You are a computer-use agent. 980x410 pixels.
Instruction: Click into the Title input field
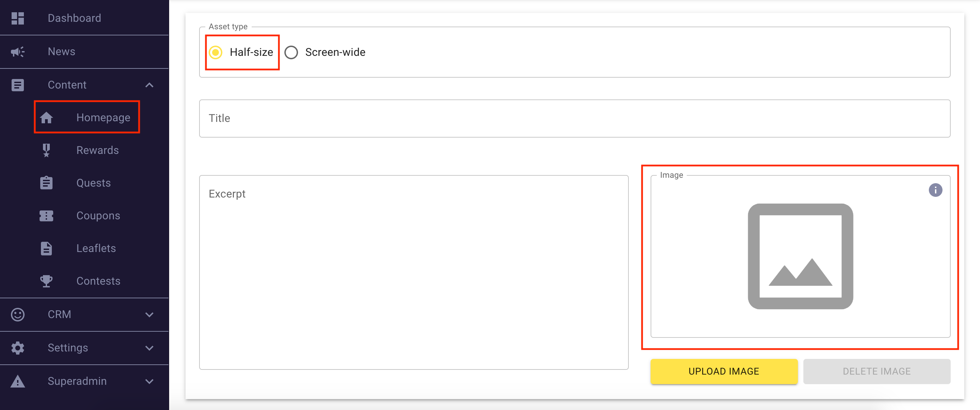point(575,118)
